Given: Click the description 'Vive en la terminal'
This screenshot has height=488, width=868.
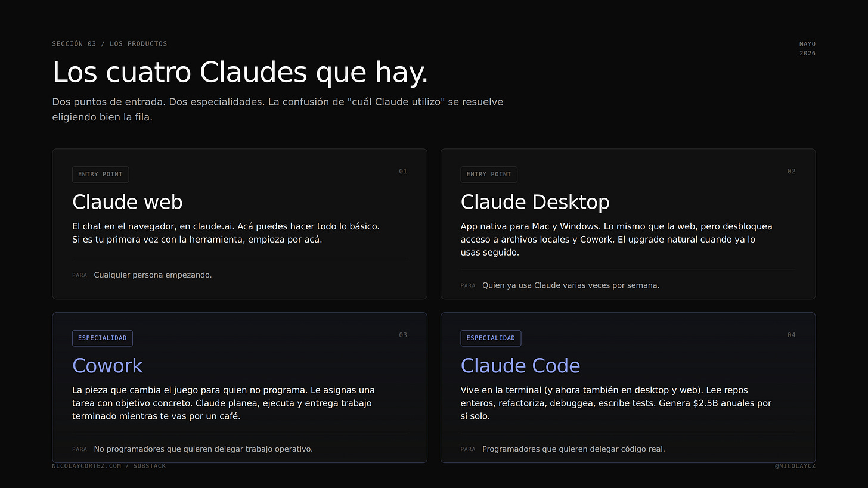Looking at the screenshot, I should (x=616, y=403).
